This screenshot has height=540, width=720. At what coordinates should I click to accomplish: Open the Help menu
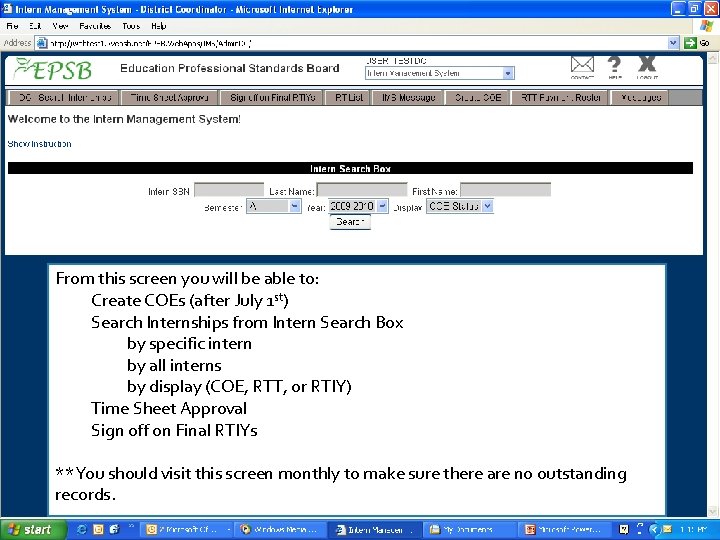coord(158,26)
